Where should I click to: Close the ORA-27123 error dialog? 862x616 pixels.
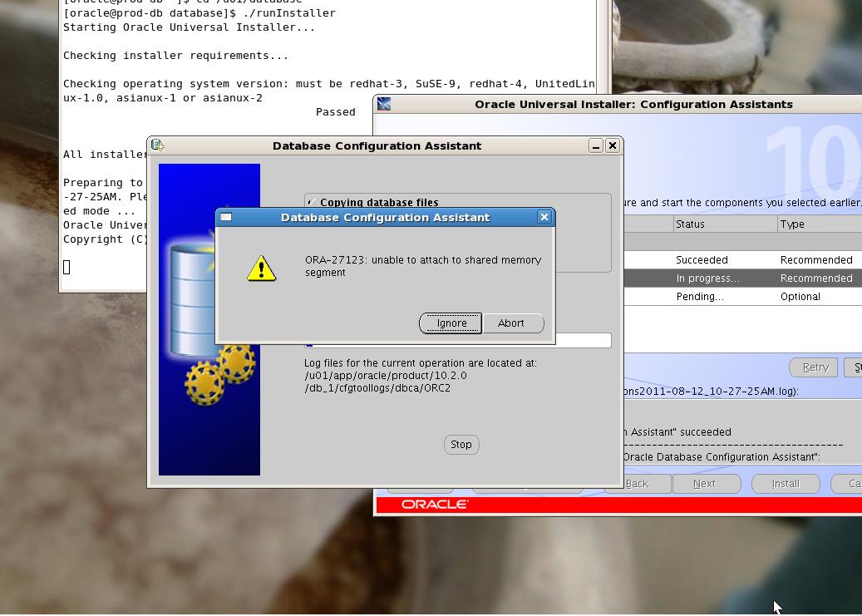pos(544,217)
